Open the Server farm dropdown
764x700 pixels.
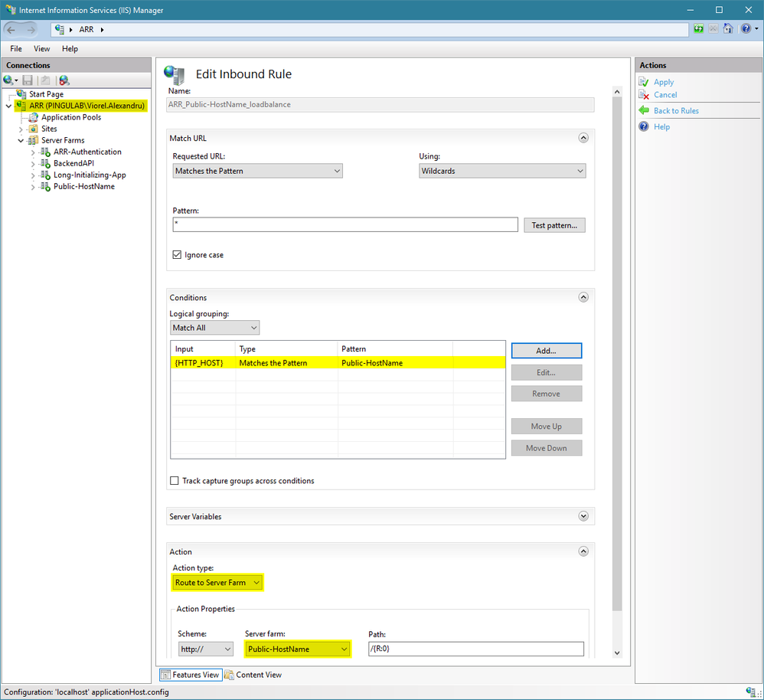tap(297, 649)
